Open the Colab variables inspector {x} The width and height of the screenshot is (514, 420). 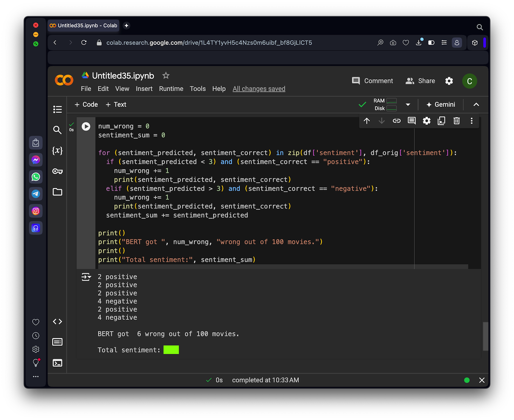point(57,150)
